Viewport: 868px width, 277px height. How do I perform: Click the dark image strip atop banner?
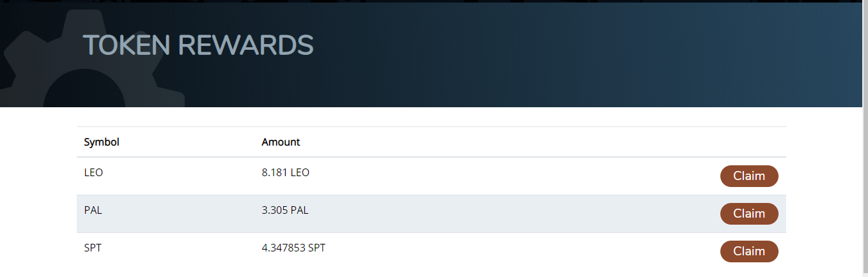(435, 1)
